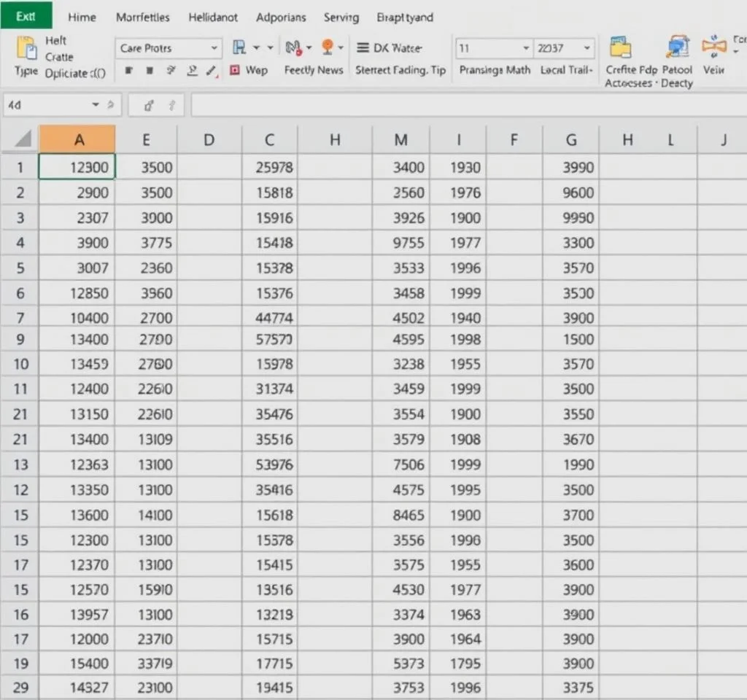The width and height of the screenshot is (747, 700).
Task: Click inside the formula bar input field
Action: pyautogui.click(x=467, y=105)
